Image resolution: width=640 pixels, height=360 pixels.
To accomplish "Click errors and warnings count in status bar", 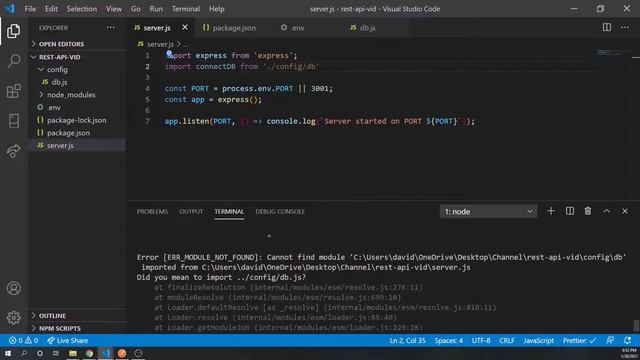I will click(x=24, y=340).
